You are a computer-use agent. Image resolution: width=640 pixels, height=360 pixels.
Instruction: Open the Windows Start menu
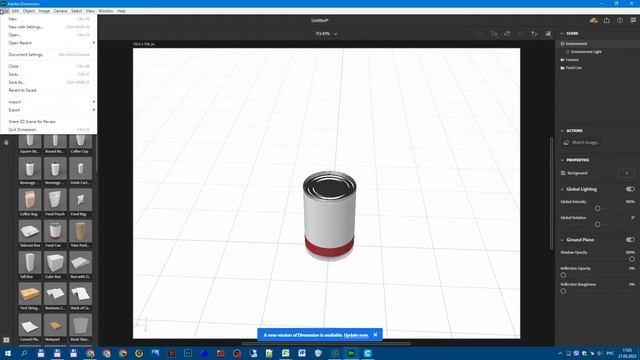coord(8,353)
